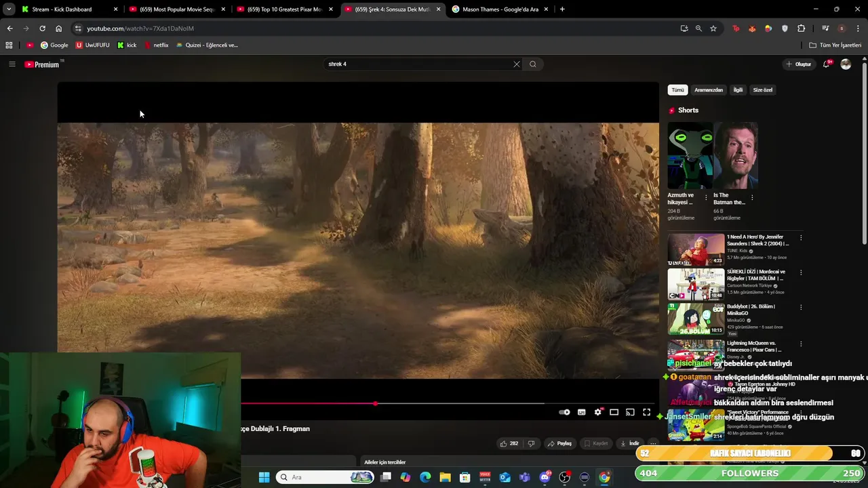Viewport: 868px width, 488px height.
Task: Click the Paylaş share button
Action: point(559,443)
